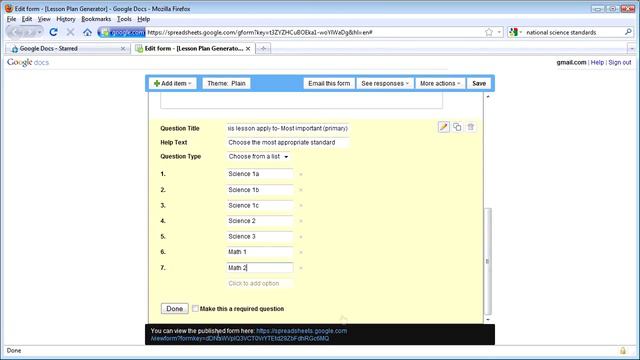Close the Google Docs - Starred tab
This screenshot has height=360, width=640.
(x=123, y=49)
